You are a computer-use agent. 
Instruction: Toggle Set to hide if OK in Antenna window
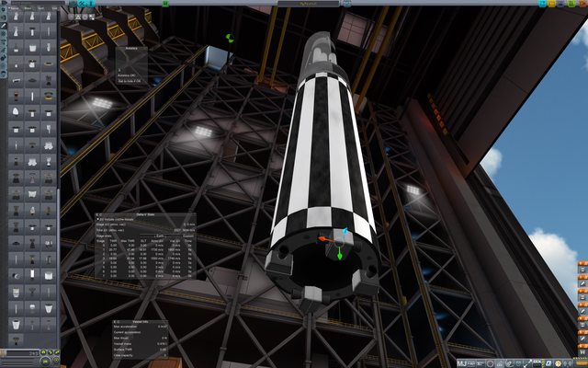(x=130, y=81)
